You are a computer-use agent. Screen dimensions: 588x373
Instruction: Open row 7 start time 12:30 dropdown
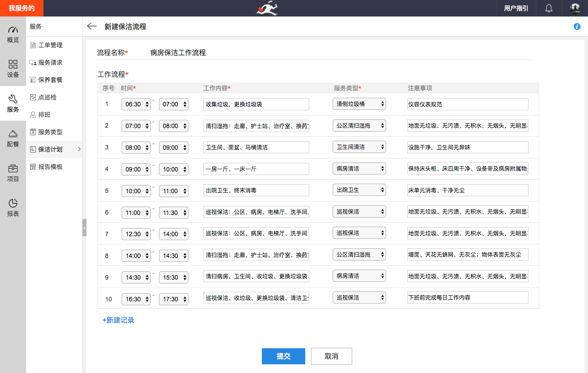(x=136, y=234)
